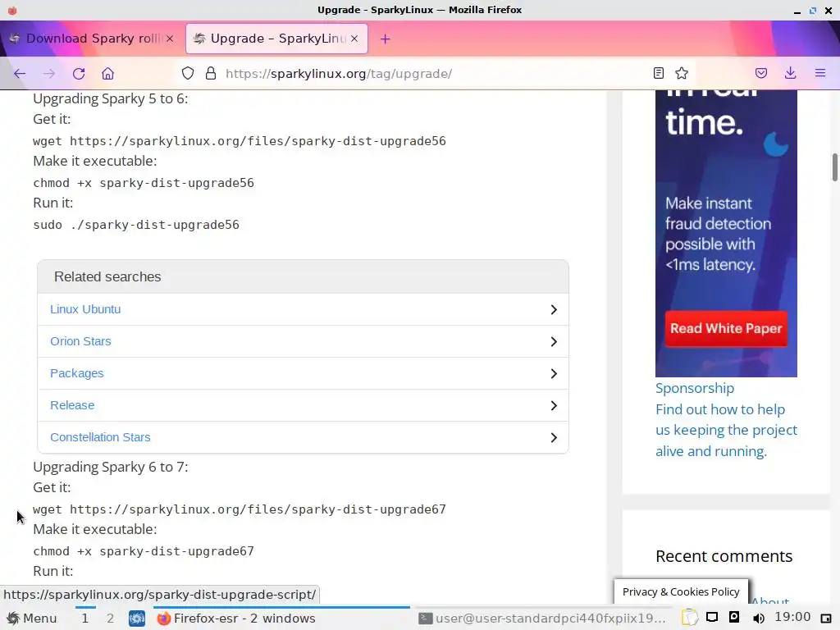Click the Read White Paper ad button
This screenshot has width=840, height=630.
pos(726,328)
